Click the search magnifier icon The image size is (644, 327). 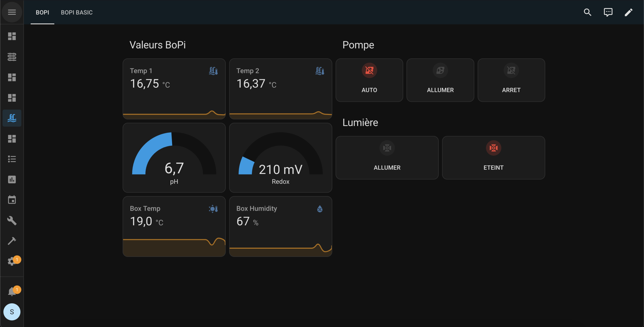pos(587,12)
